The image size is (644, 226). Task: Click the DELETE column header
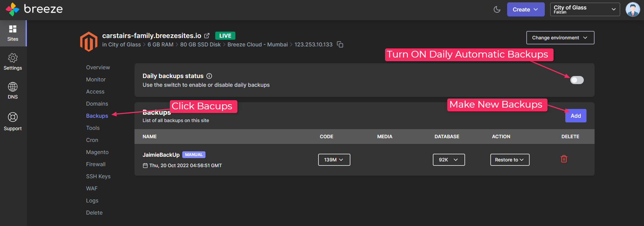(x=570, y=137)
